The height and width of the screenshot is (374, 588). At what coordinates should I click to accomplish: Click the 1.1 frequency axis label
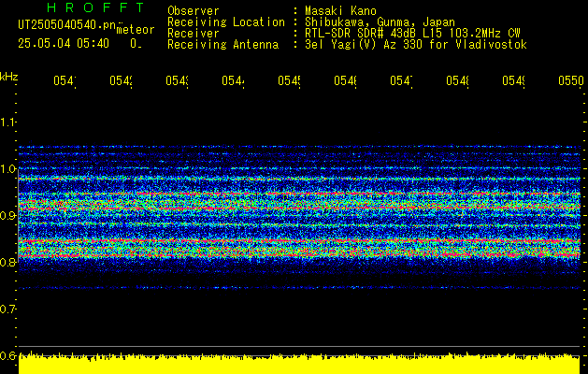click(7, 122)
